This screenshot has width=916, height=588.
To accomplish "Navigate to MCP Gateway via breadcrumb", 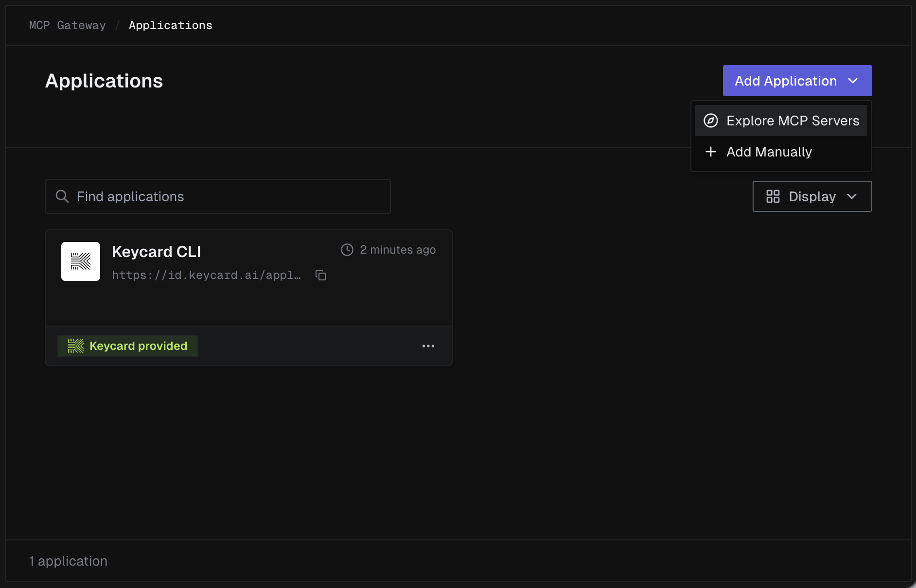I will pyautogui.click(x=67, y=25).
